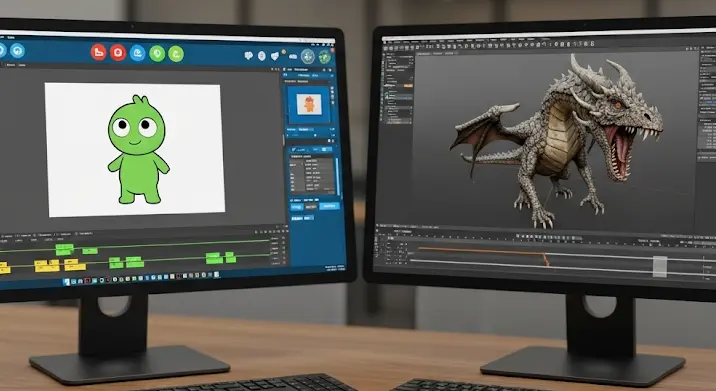Screen dimensions: 716x391
Task: Click the gray button between the two blue panel buttons
Action: coord(311,207)
